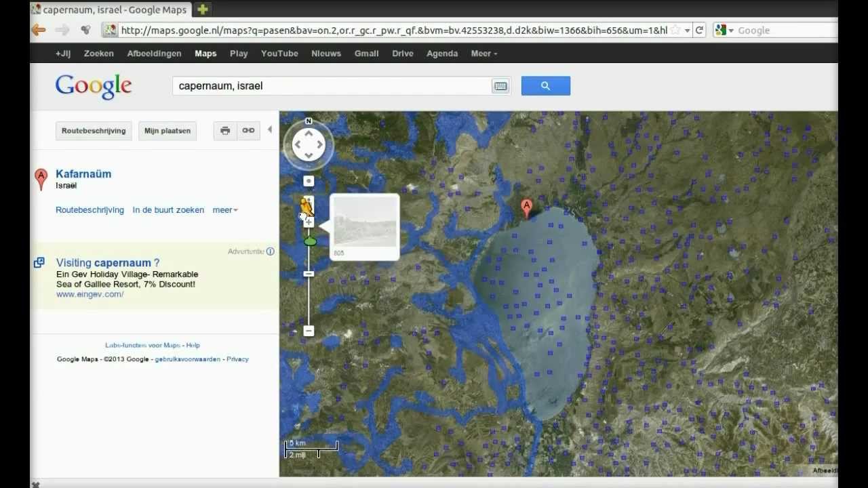Click the red marker A on the map

[526, 207]
